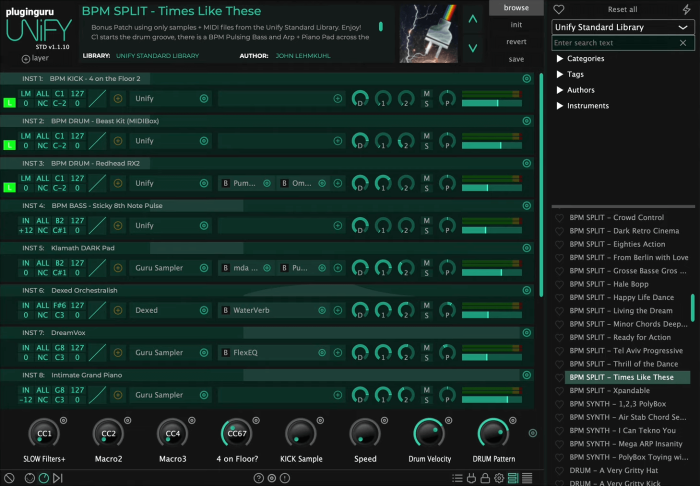
Task: Click the revert option
Action: [516, 42]
